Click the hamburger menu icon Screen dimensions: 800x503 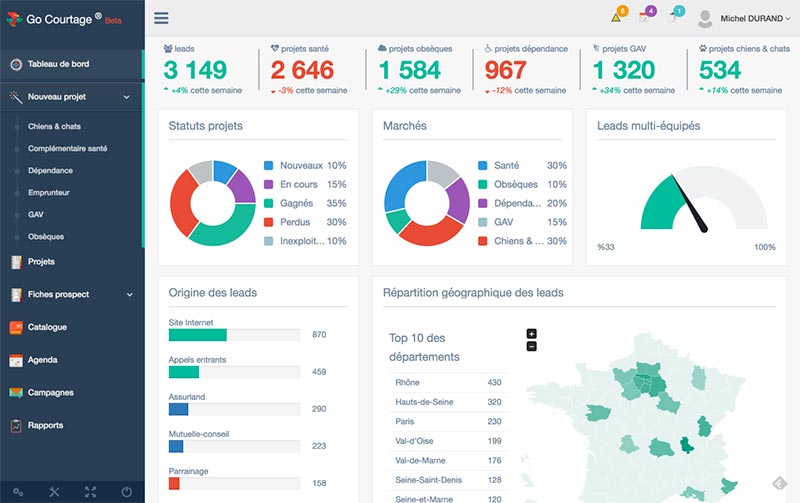click(x=161, y=18)
